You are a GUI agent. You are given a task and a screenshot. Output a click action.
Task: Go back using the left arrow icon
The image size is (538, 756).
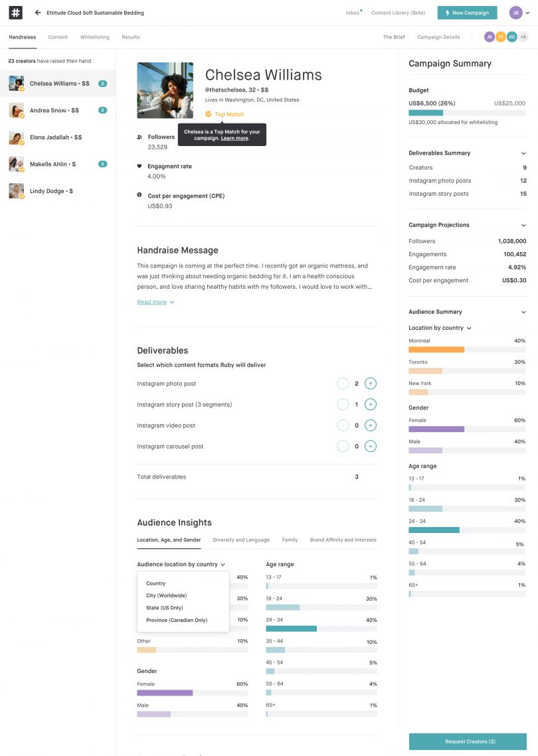[38, 13]
